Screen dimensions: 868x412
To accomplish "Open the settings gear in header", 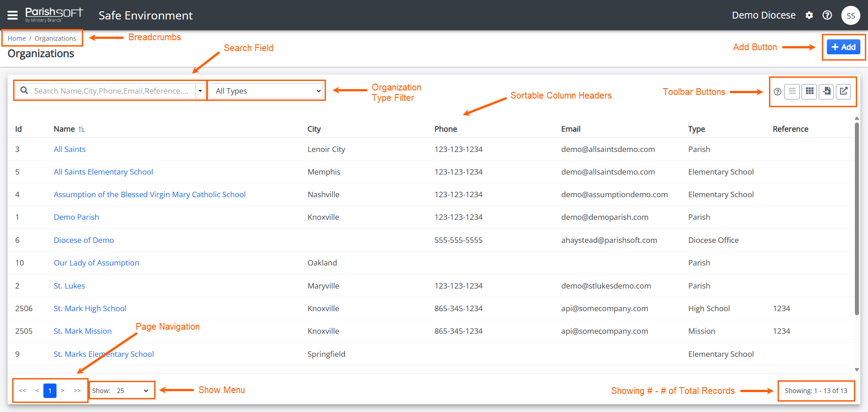I will pyautogui.click(x=809, y=15).
